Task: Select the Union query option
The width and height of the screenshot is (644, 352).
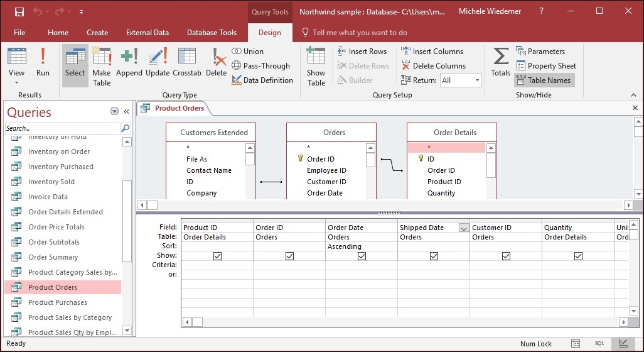Action: (x=248, y=52)
